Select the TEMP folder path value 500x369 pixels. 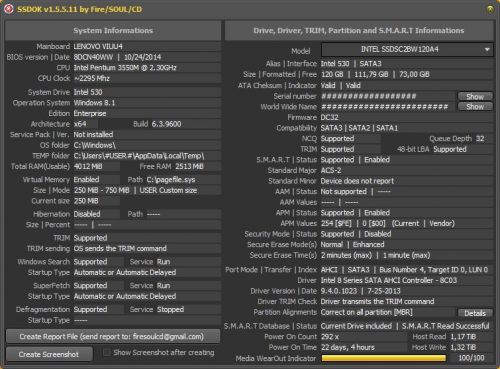pyautogui.click(x=139, y=156)
